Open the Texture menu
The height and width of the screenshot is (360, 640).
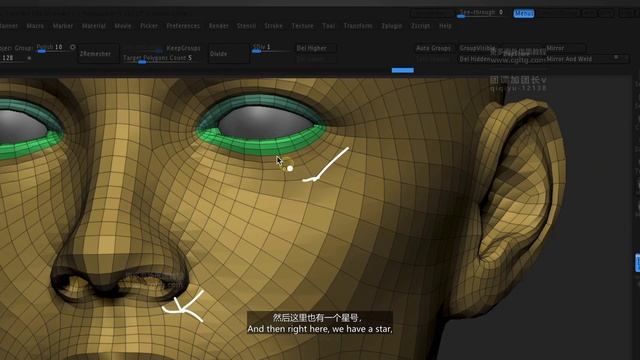[302, 26]
